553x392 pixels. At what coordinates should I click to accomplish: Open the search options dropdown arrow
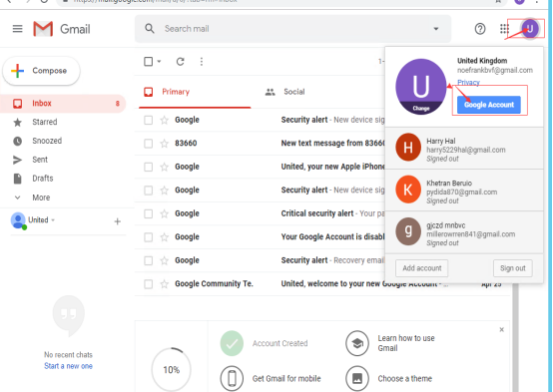click(x=436, y=29)
